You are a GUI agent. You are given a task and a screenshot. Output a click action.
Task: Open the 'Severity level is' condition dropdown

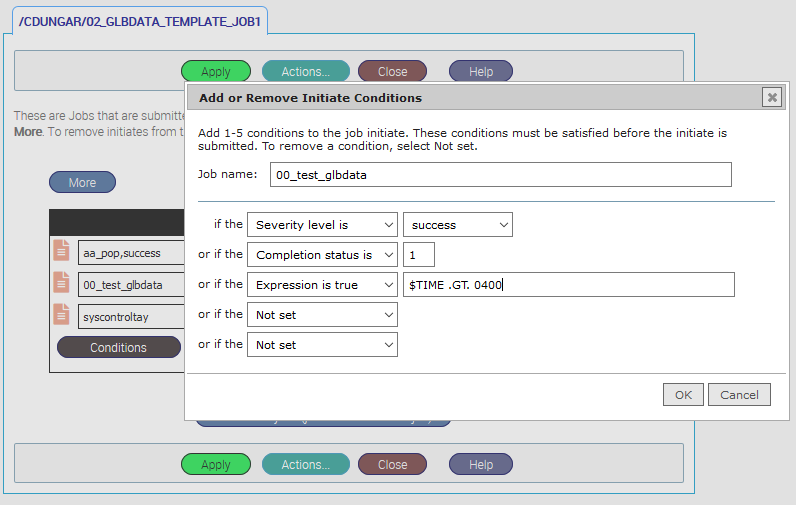(321, 225)
